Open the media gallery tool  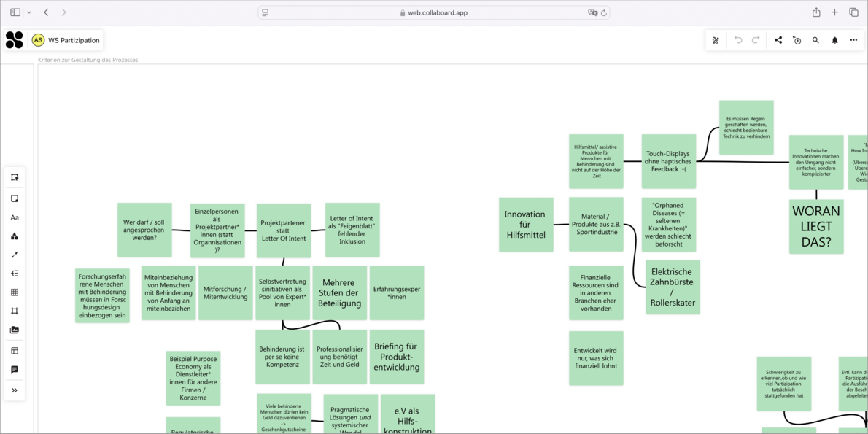pyautogui.click(x=15, y=330)
